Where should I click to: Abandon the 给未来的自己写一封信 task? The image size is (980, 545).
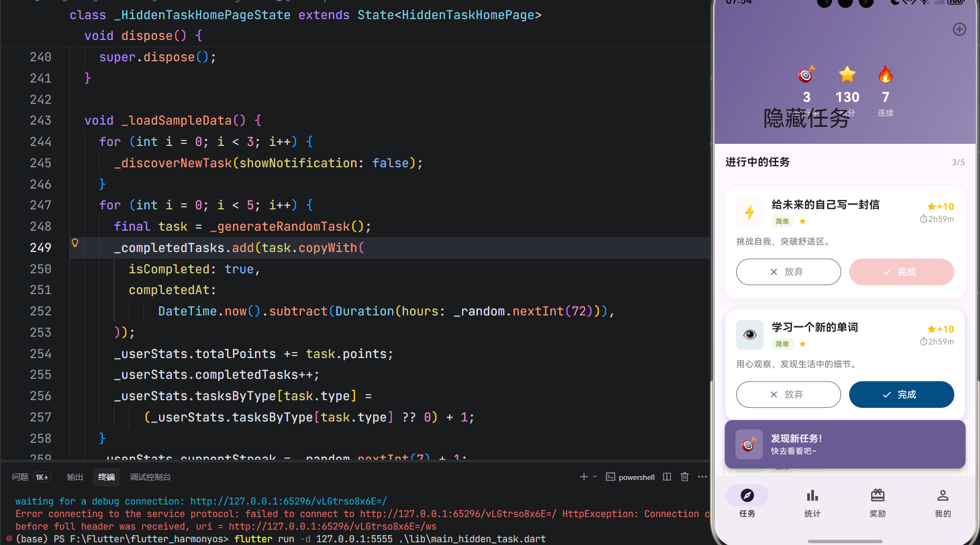click(x=788, y=272)
